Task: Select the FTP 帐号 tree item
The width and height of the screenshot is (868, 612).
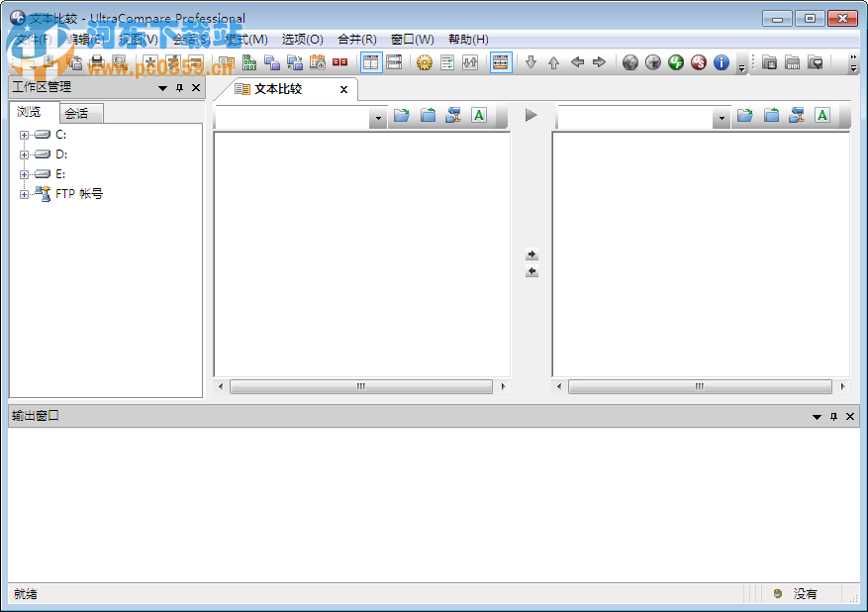Action: click(x=78, y=194)
